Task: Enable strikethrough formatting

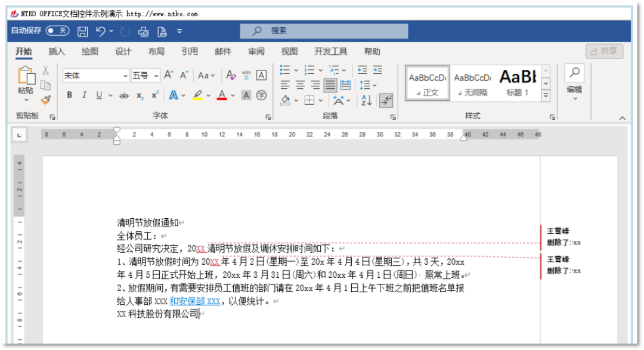Action: pos(124,94)
